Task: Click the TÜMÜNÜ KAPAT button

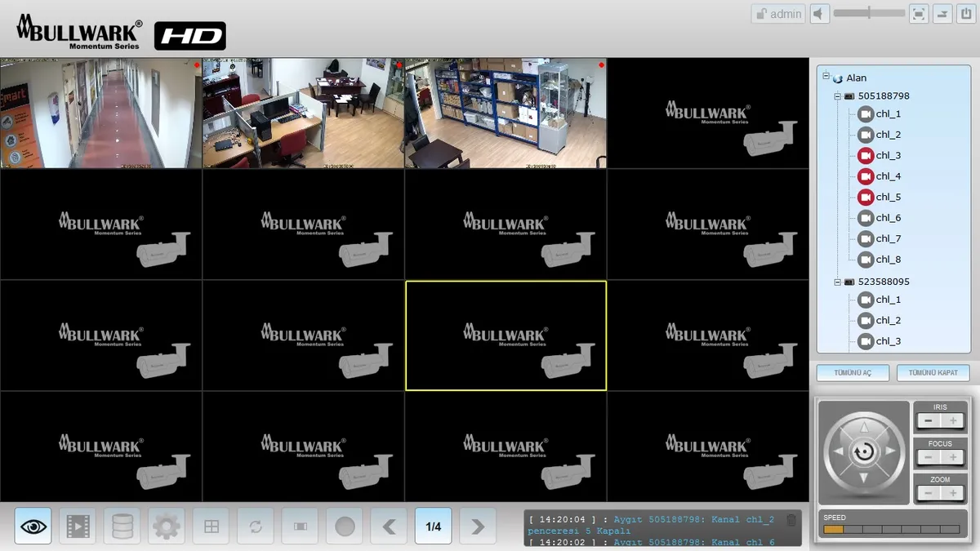Action: (x=933, y=373)
